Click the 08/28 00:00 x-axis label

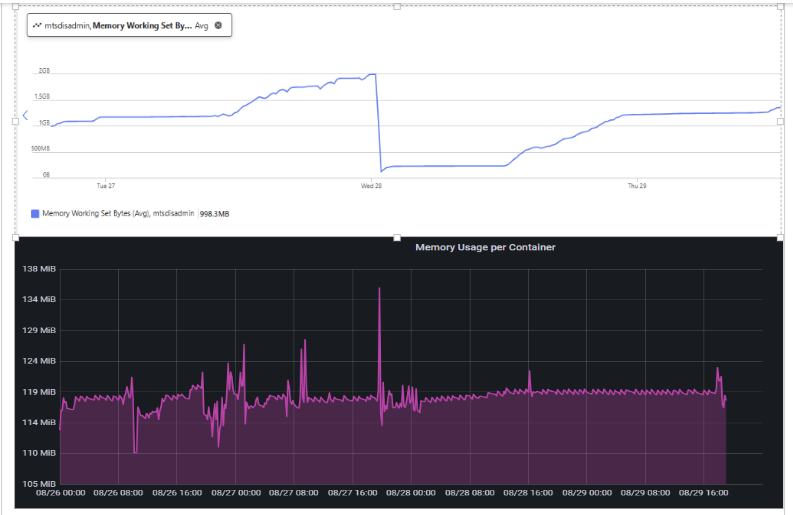coord(411,493)
